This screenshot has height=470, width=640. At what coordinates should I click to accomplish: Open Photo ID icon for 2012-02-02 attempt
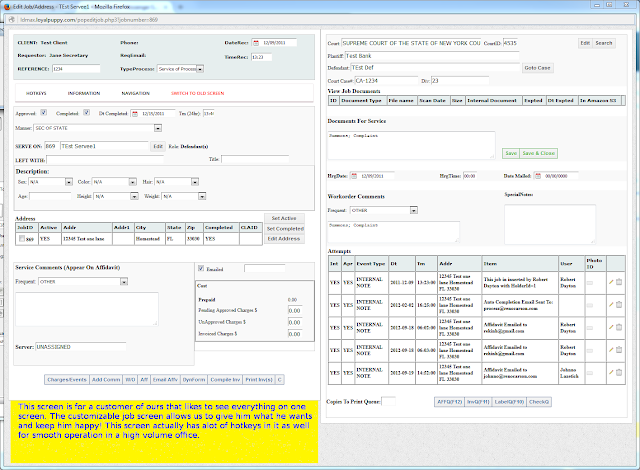(590, 305)
